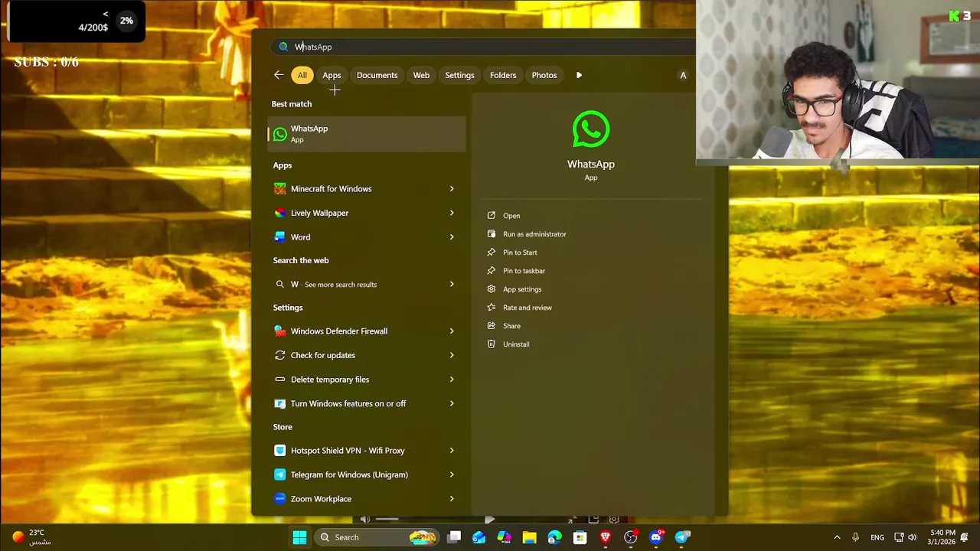The height and width of the screenshot is (551, 980).
Task: Switch to the Documents filter tab
Action: [x=377, y=75]
